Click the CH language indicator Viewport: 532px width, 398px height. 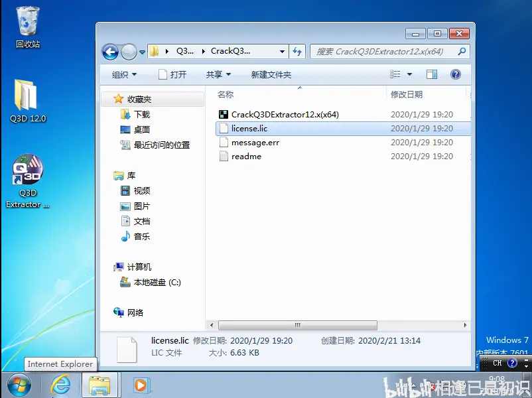click(497, 363)
